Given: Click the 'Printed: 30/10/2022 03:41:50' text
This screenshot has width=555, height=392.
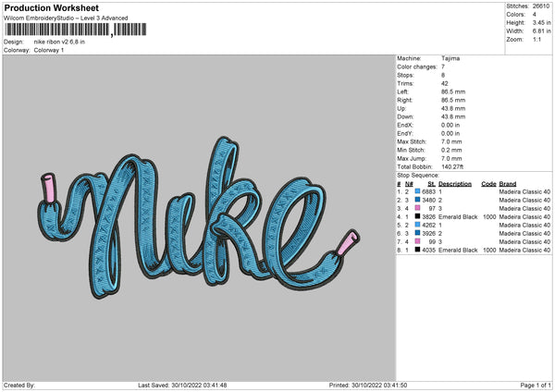Looking at the screenshot, I should pyautogui.click(x=368, y=386).
